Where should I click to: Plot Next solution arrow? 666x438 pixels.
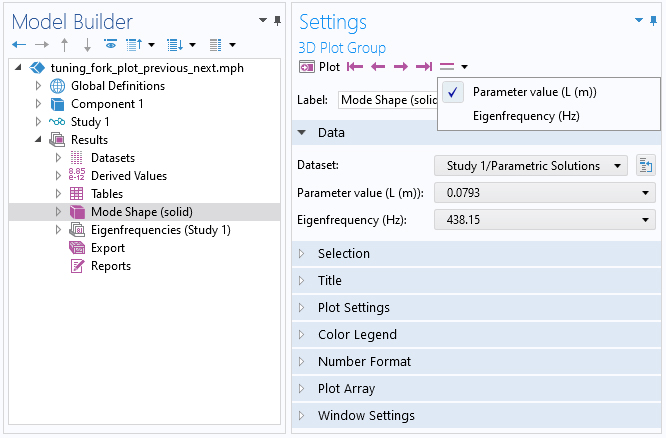click(x=401, y=67)
